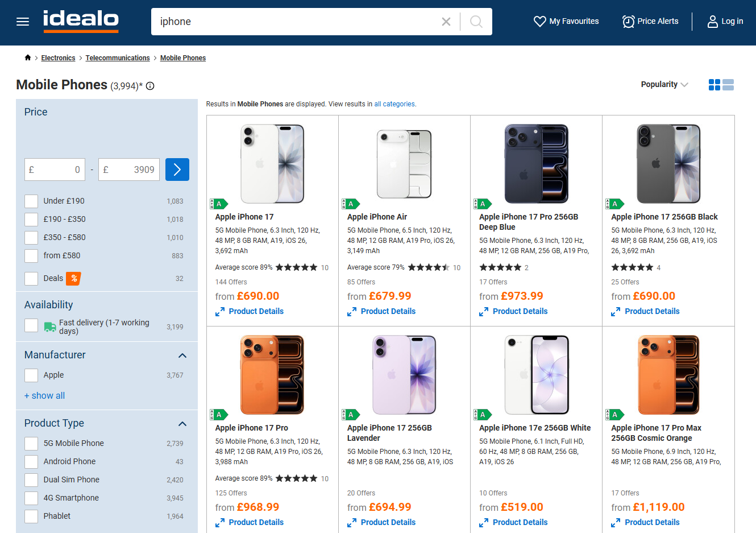The image size is (756, 533).
Task: Click the maximum price input field
Action: (129, 170)
